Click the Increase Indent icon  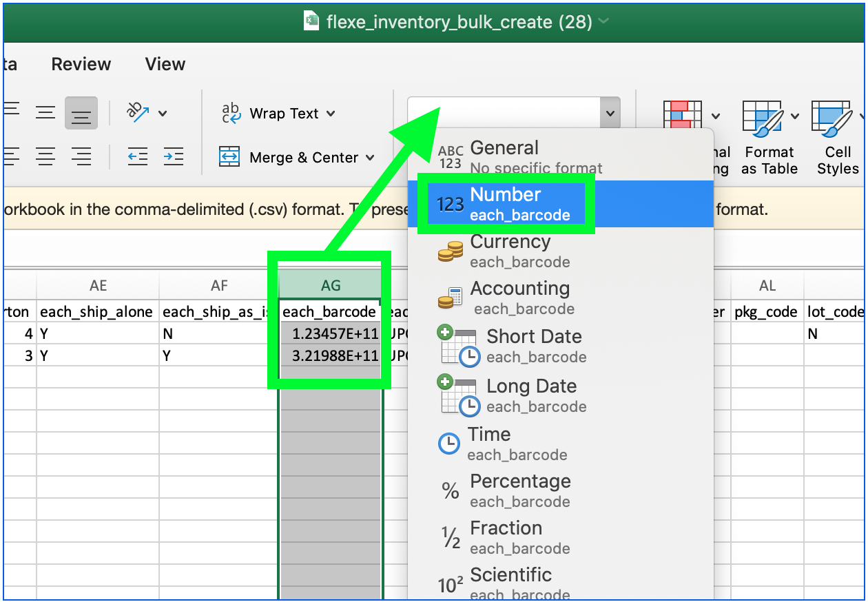173,156
